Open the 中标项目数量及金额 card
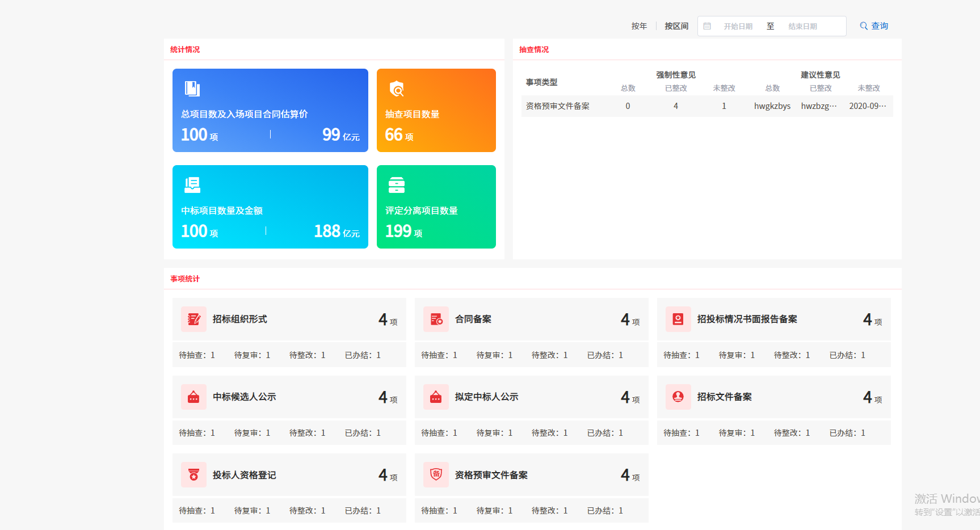The height and width of the screenshot is (530, 980). point(270,207)
